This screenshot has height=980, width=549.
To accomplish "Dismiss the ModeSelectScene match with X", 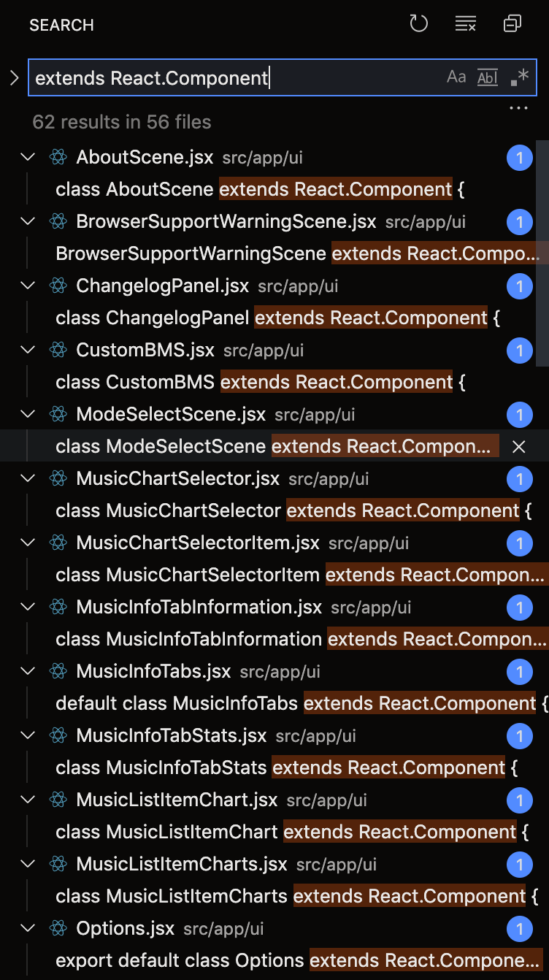I will point(518,446).
